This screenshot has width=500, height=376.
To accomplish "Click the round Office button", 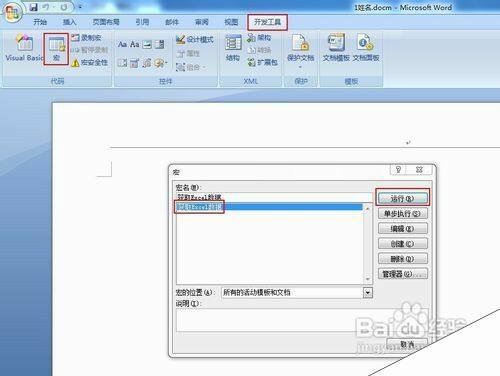I will click(13, 12).
